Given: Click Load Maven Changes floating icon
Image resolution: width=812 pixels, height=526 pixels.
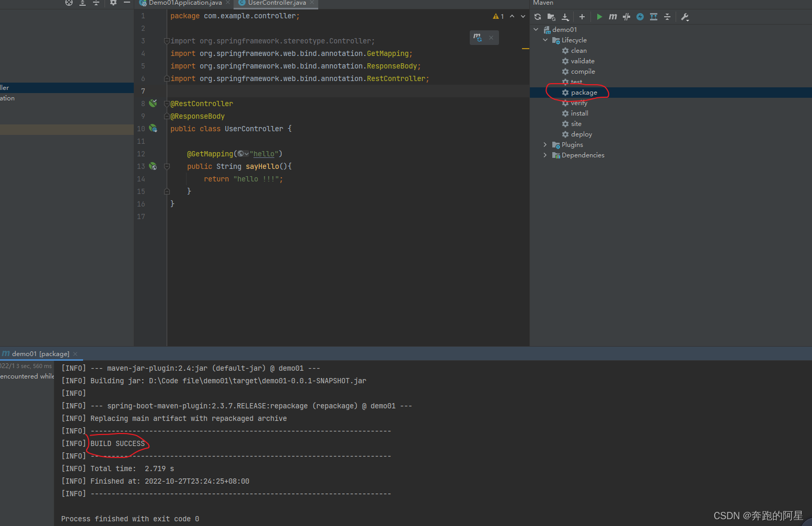Looking at the screenshot, I should tap(478, 38).
